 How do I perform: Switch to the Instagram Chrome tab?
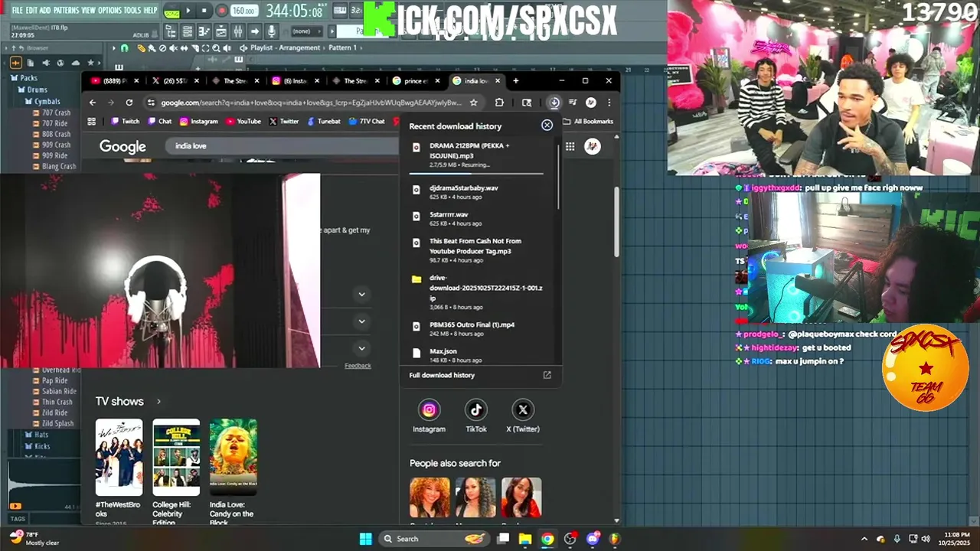coord(296,81)
